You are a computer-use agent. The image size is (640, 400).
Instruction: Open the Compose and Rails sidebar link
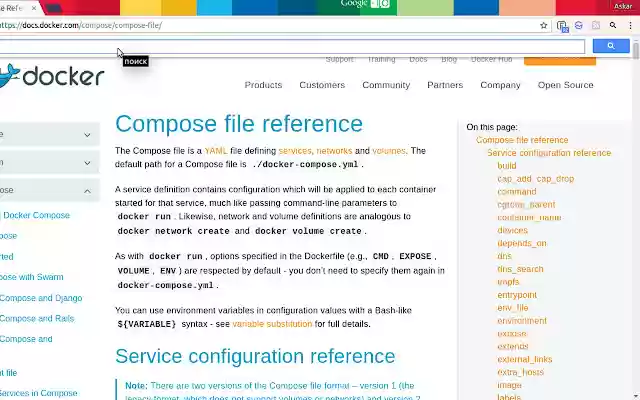coord(37,318)
